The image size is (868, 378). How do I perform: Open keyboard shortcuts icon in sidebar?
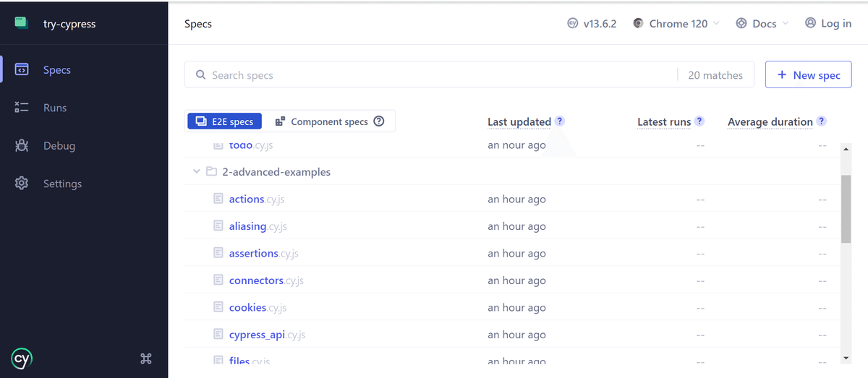click(145, 358)
